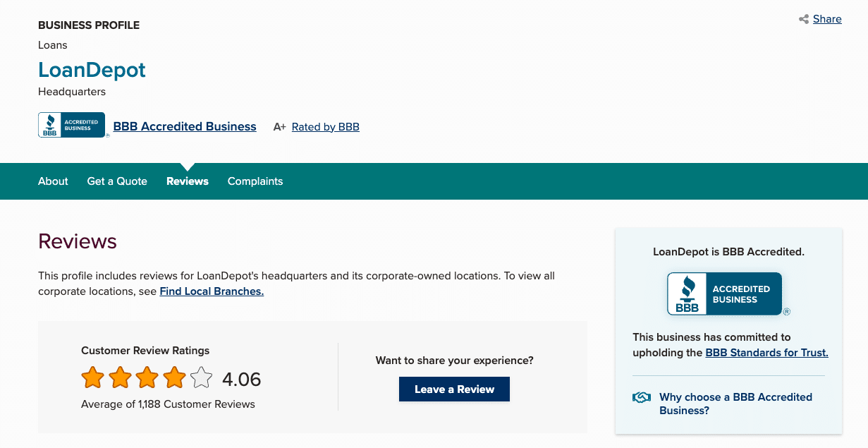Click the LoanDepot business name heading

pos(92,70)
